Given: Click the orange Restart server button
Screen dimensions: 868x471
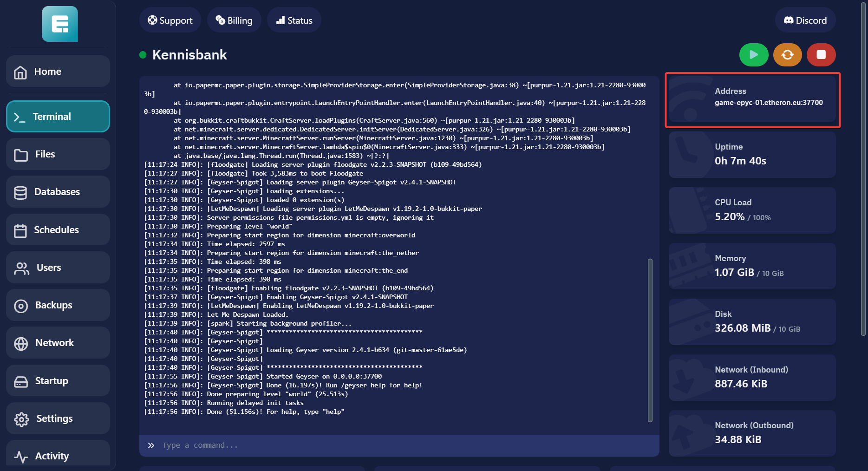Looking at the screenshot, I should pyautogui.click(x=787, y=55).
